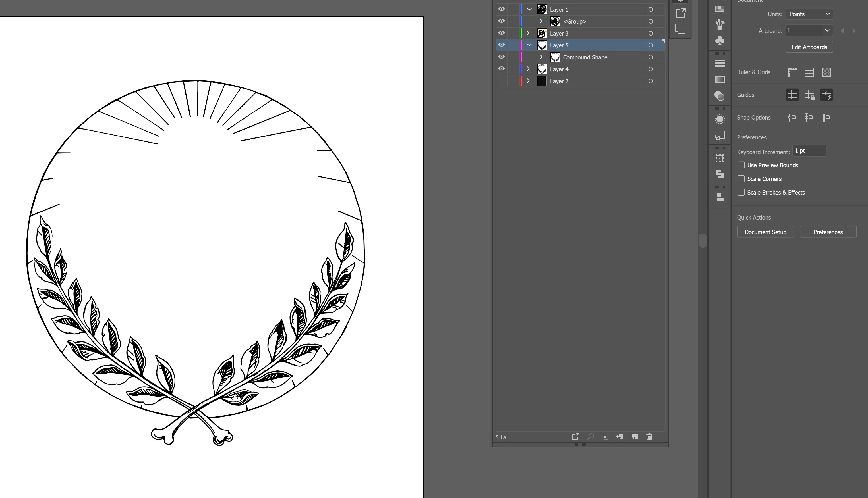Image resolution: width=868 pixels, height=498 pixels.
Task: Click the Keyboard Increment input field
Action: coord(809,151)
